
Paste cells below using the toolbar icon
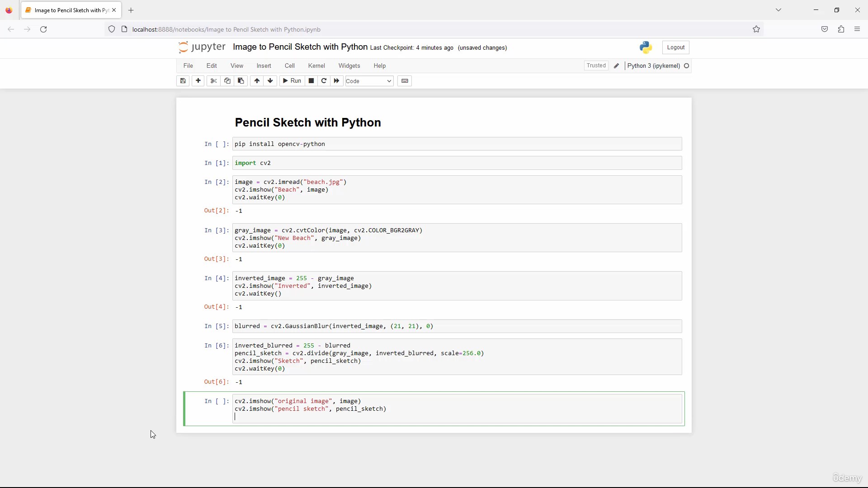coord(241,81)
